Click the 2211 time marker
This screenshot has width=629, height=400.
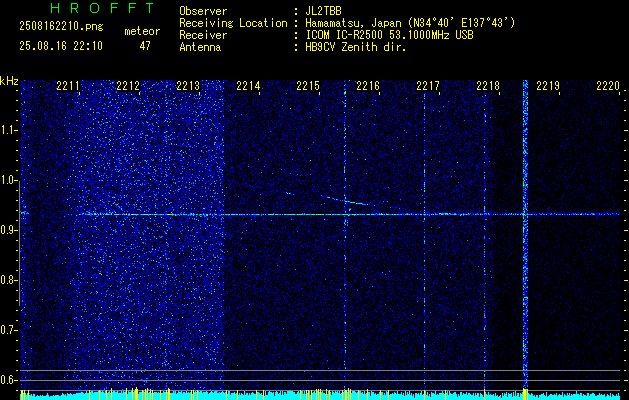[68, 85]
